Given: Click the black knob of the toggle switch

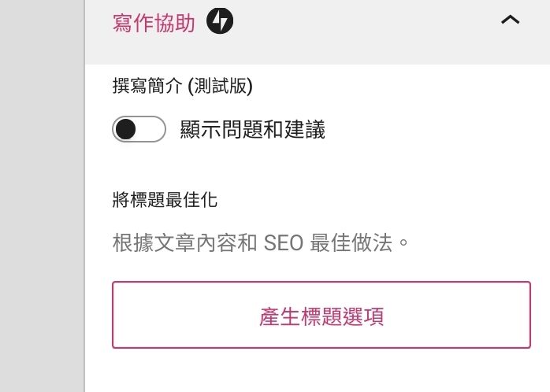Looking at the screenshot, I should point(127,129).
